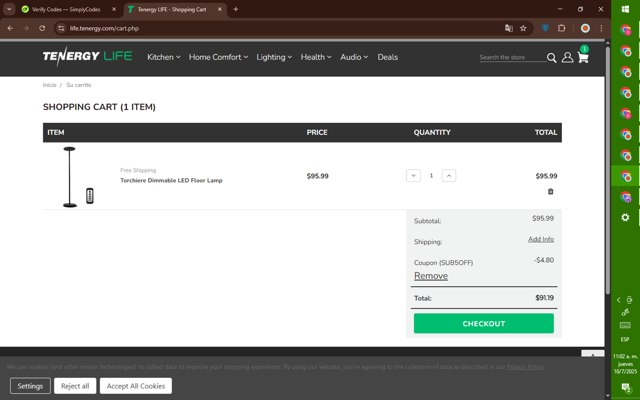Click the Su carrito breadcrumb
This screenshot has height=400, width=640.
(x=79, y=85)
